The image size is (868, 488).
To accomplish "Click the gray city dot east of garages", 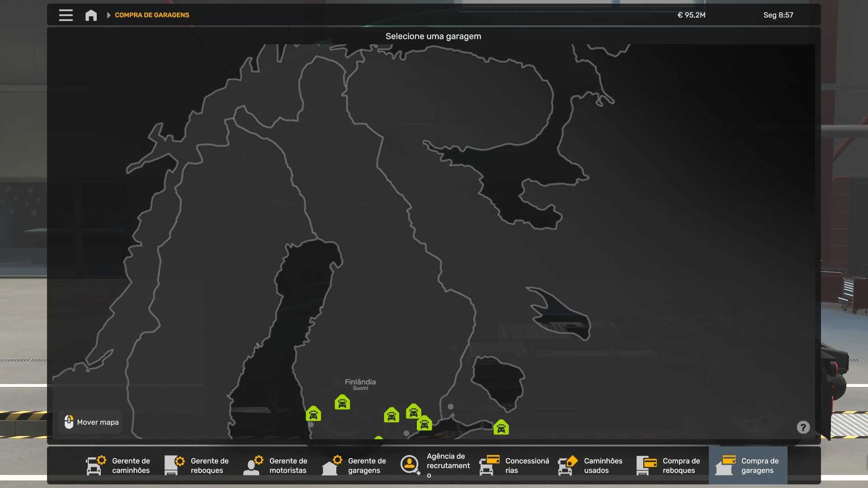I will 450,407.
